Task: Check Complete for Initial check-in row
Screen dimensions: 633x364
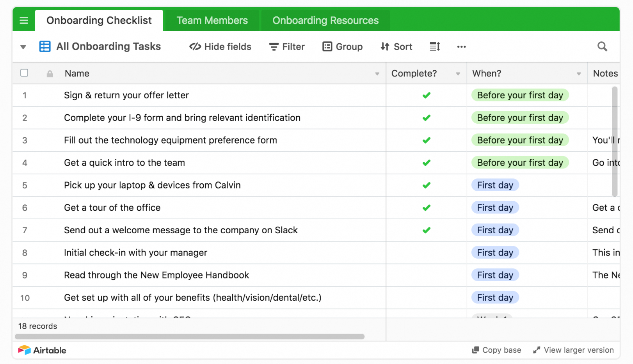Action: tap(426, 253)
